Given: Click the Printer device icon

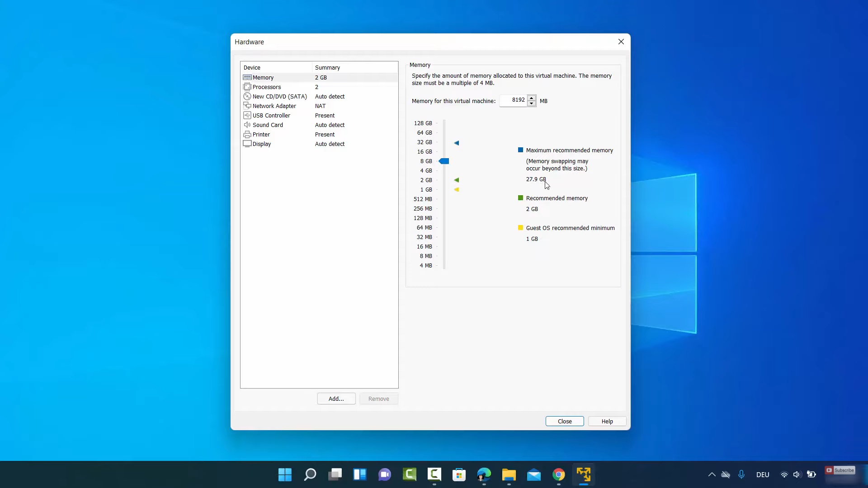Looking at the screenshot, I should tap(247, 134).
